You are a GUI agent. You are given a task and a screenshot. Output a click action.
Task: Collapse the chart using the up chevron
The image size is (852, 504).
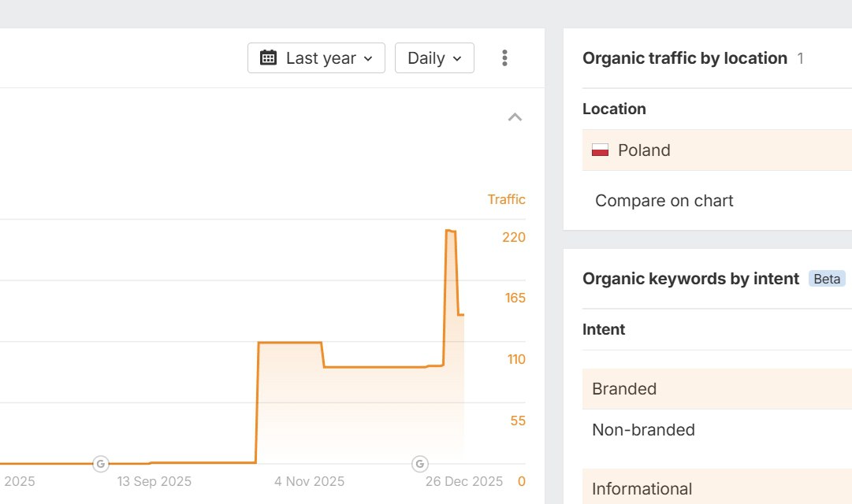pos(515,117)
